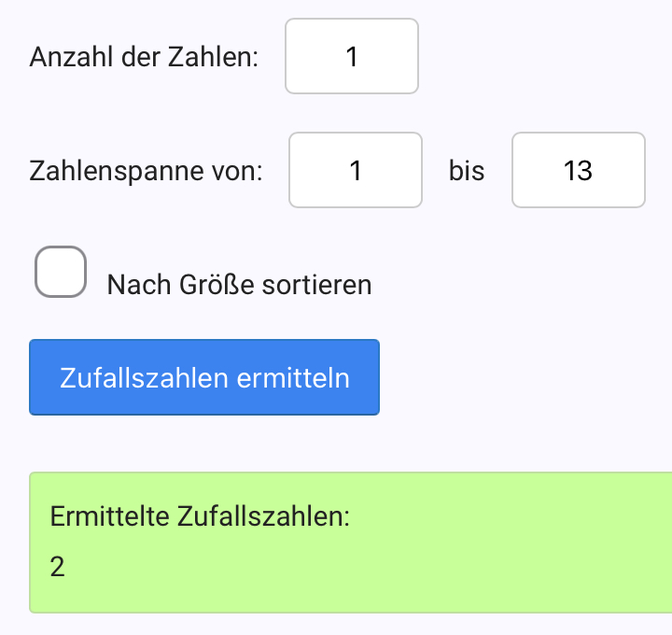The image size is (672, 635).
Task: Click the 'Anzahl der Zahlen:' label
Action: pos(144,57)
